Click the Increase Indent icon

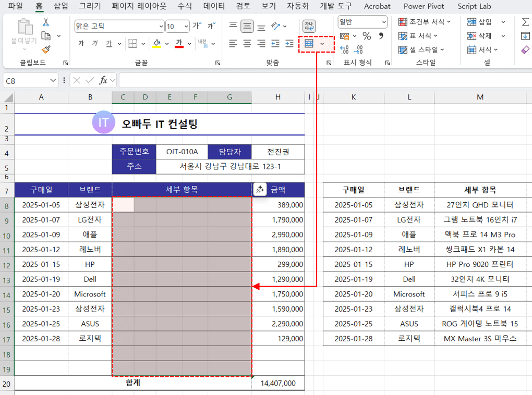pos(289,44)
